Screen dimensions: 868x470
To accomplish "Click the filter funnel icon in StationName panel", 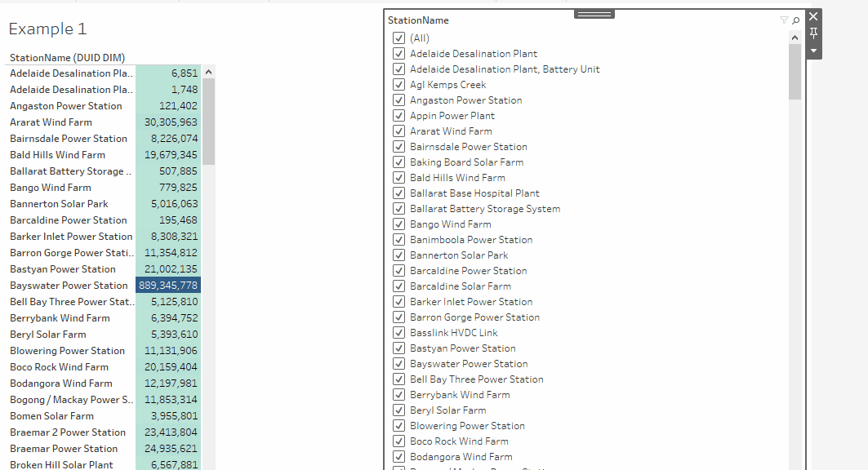I will point(784,20).
